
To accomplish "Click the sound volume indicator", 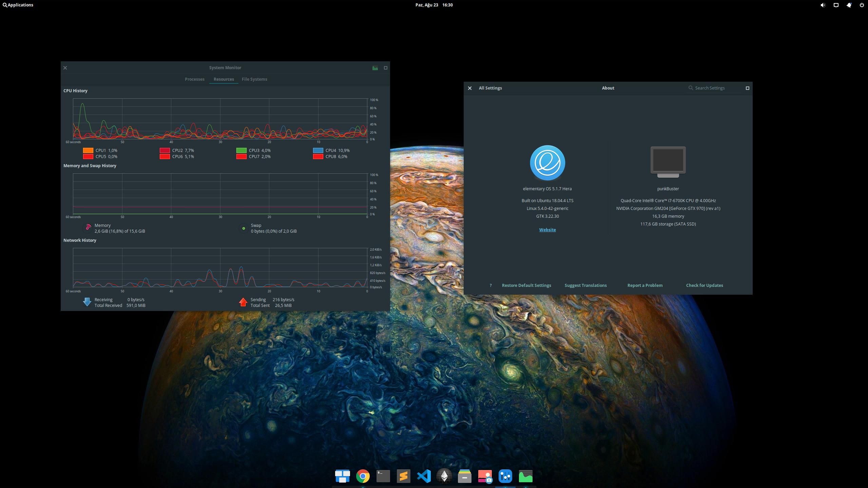I will 823,5.
